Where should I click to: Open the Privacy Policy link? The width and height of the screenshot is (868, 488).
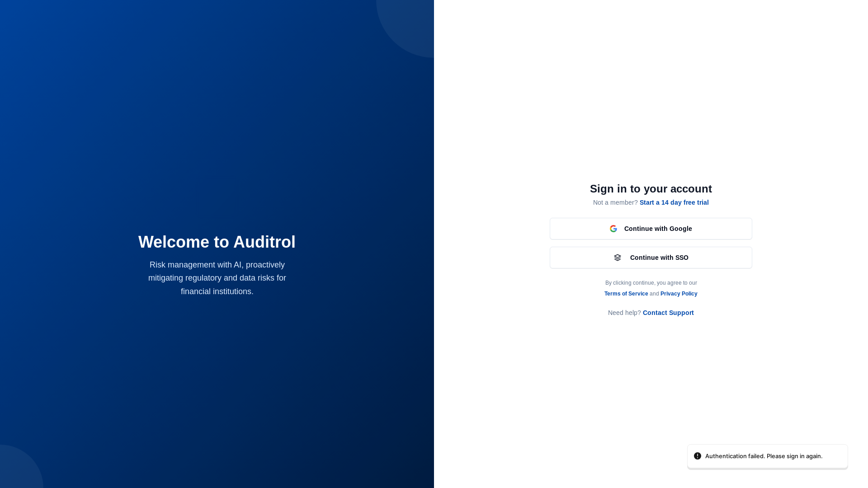click(x=679, y=294)
